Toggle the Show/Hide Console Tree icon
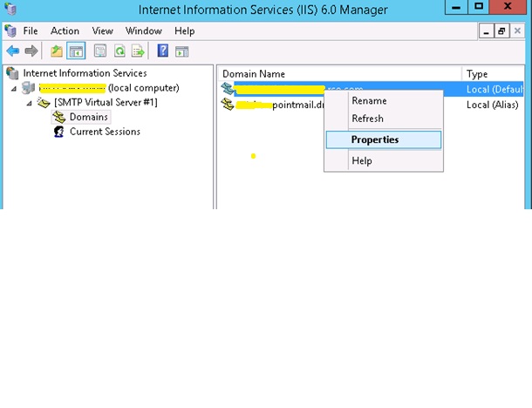The width and height of the screenshot is (532, 408). click(76, 51)
